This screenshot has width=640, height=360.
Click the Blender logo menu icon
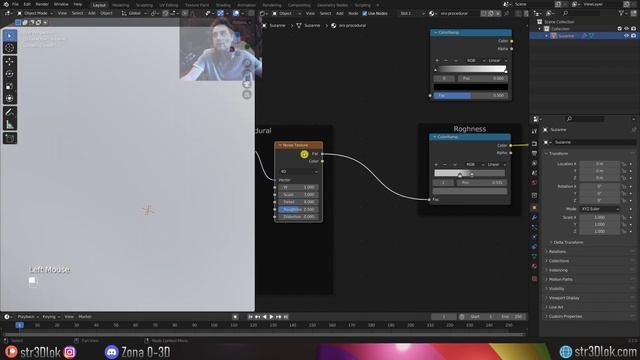(6, 4)
